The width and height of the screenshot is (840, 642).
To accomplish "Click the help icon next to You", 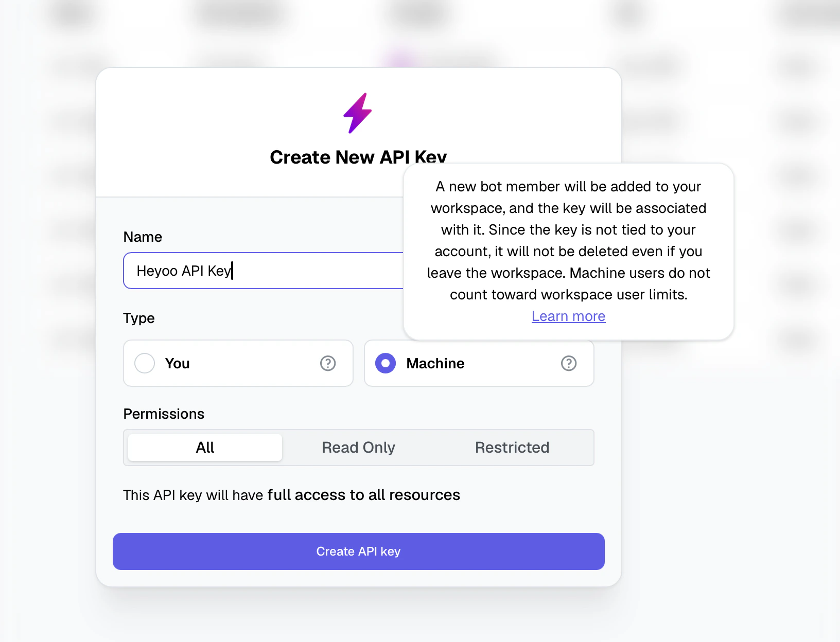I will [328, 363].
